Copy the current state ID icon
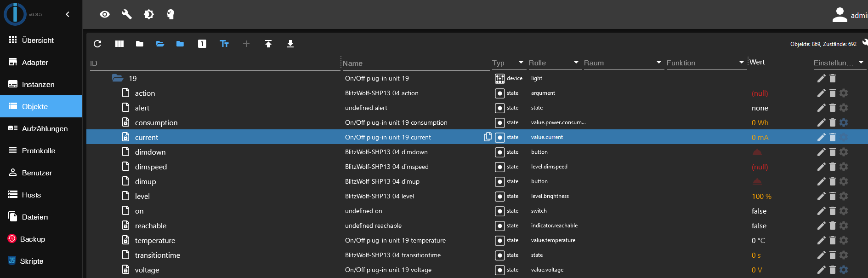The width and height of the screenshot is (868, 278). [488, 137]
